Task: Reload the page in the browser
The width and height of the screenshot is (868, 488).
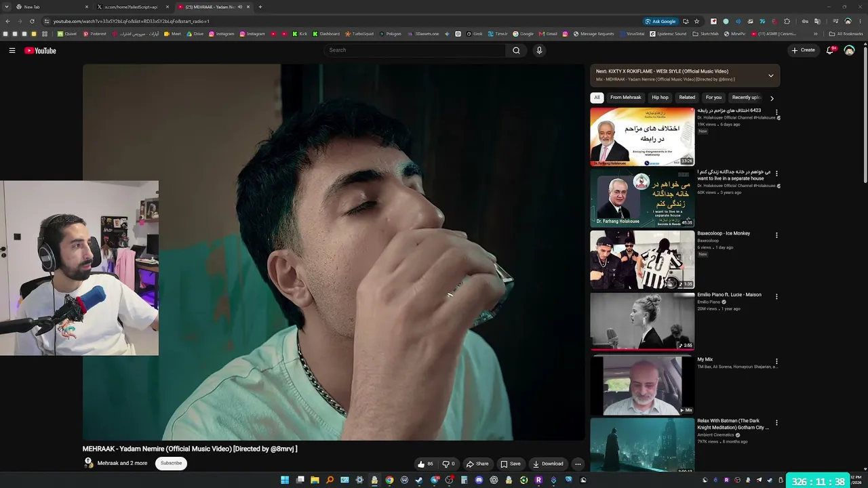Action: (32, 21)
